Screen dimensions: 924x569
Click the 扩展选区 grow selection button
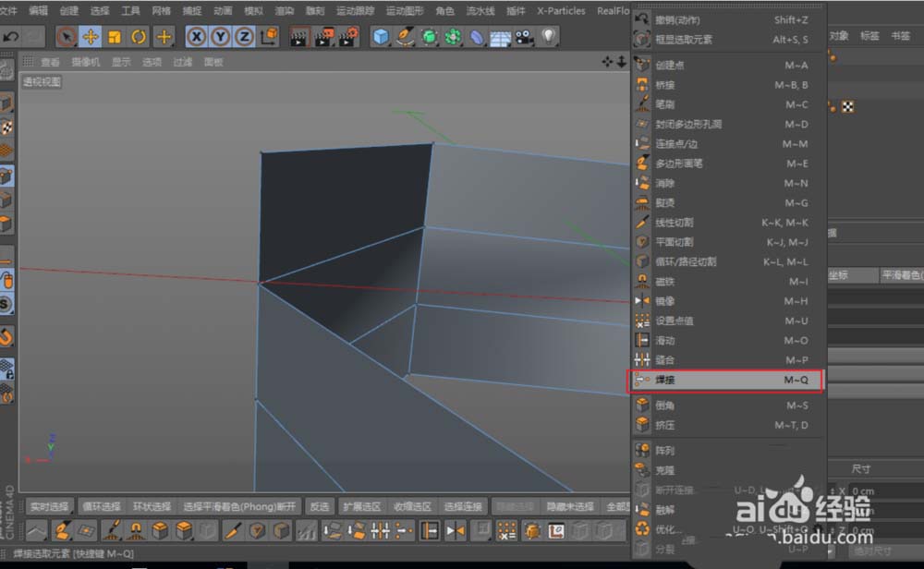[x=359, y=506]
